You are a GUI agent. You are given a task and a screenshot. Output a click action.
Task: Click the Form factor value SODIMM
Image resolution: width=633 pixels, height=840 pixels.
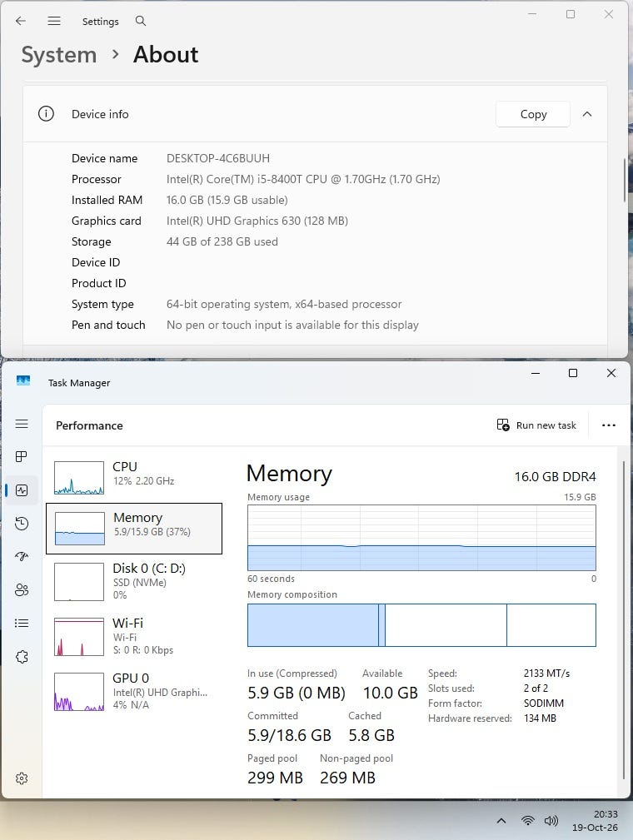coord(544,703)
